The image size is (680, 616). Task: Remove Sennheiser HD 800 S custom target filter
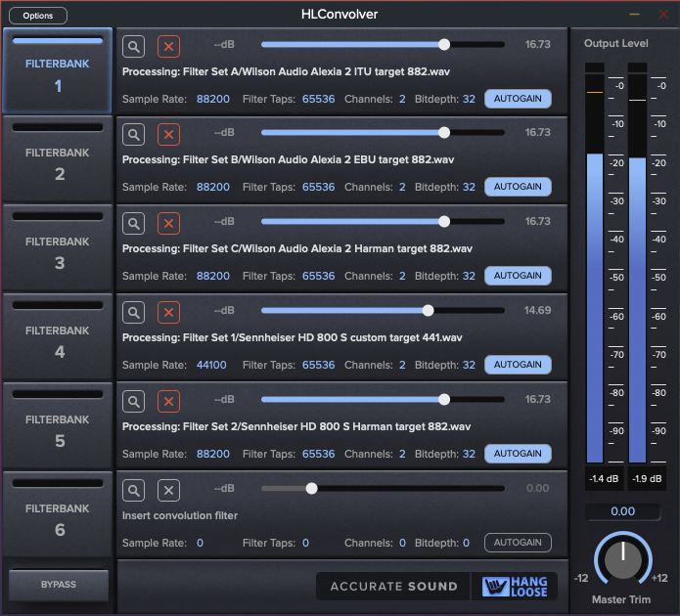tap(168, 313)
